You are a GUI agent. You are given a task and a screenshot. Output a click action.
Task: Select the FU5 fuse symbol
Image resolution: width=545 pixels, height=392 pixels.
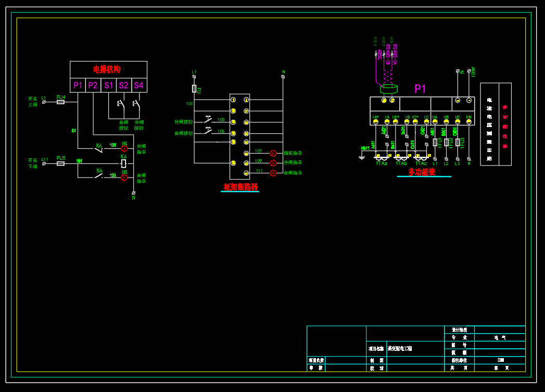tap(60, 163)
